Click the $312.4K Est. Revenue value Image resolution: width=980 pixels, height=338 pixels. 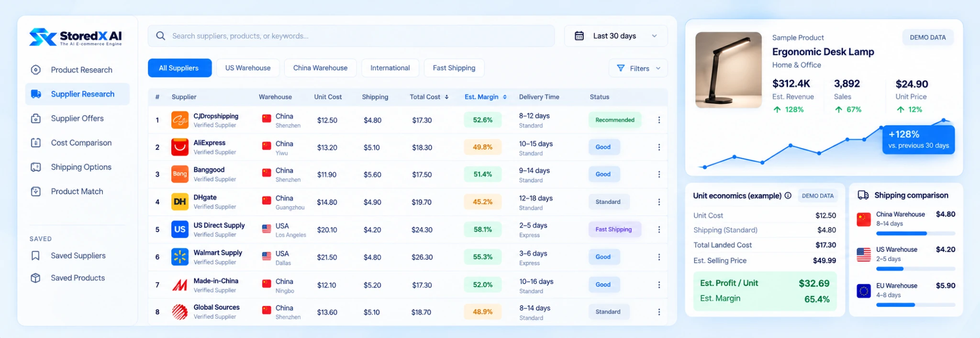791,84
